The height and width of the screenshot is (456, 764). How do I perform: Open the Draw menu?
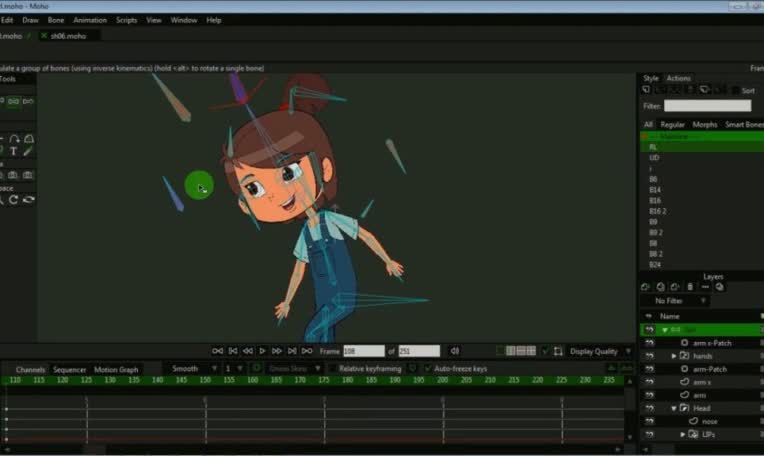pos(30,20)
